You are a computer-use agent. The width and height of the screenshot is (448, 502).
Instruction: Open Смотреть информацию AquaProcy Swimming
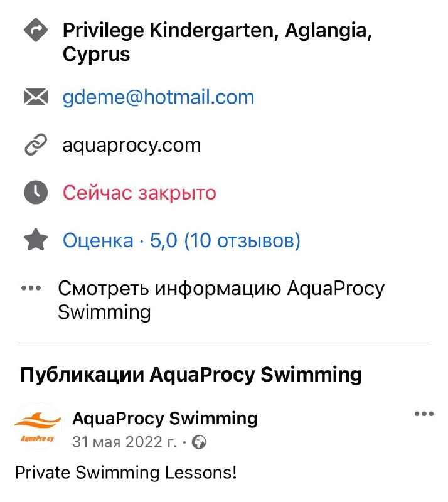[x=221, y=300]
